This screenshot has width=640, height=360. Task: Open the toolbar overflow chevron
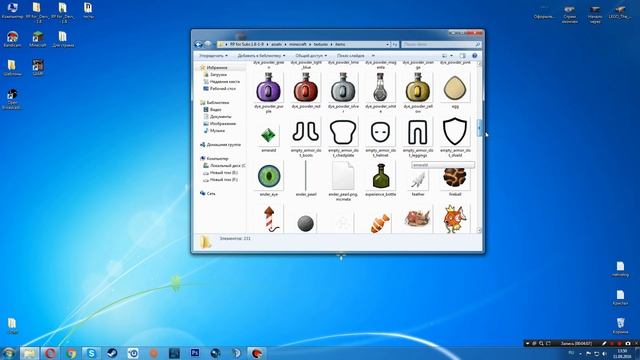pyautogui.click(x=373, y=56)
